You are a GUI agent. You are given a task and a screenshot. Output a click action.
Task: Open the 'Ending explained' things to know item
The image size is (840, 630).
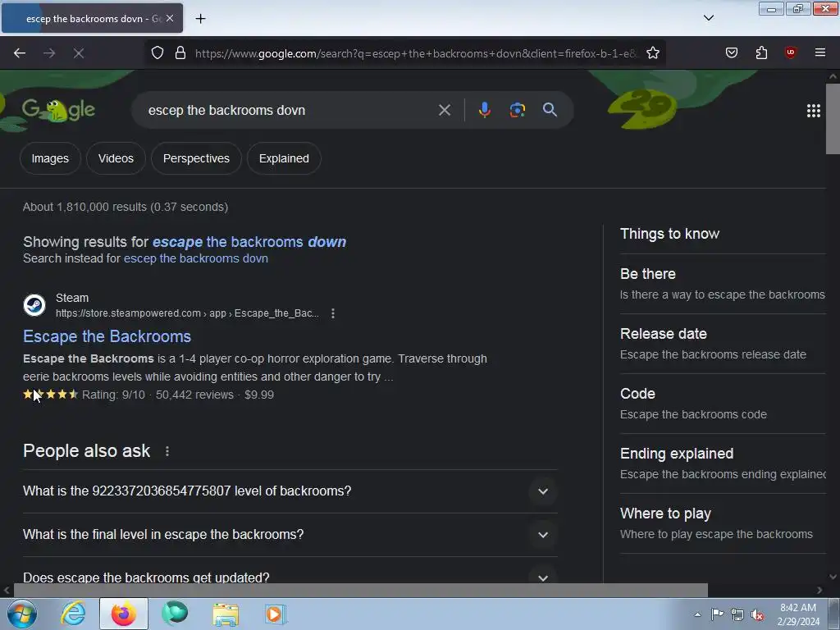(x=722, y=463)
